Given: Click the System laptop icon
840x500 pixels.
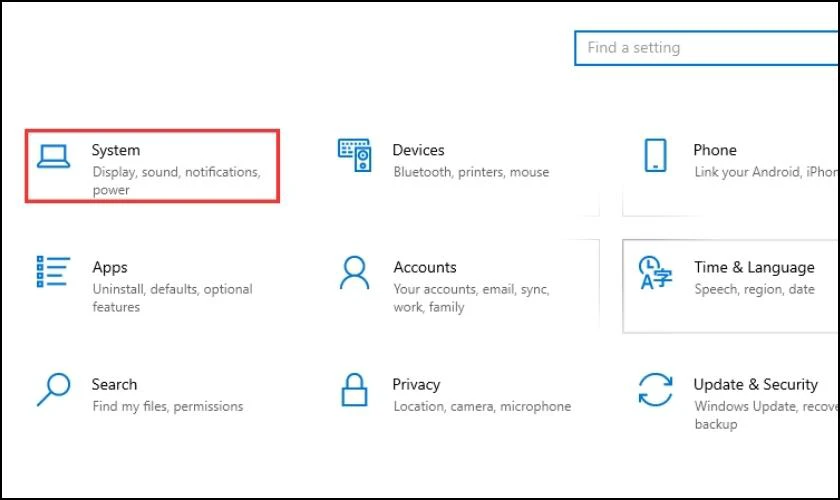Looking at the screenshot, I should click(x=53, y=156).
